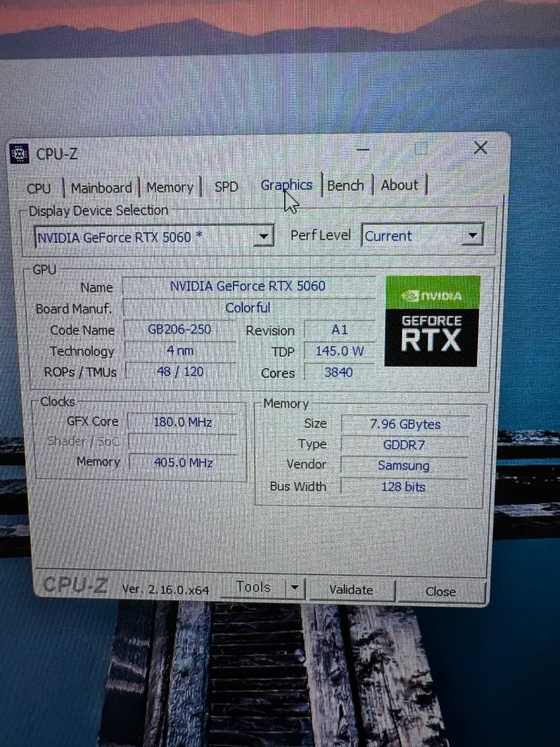Open the Bench tab
This screenshot has height=747, width=560.
click(345, 186)
